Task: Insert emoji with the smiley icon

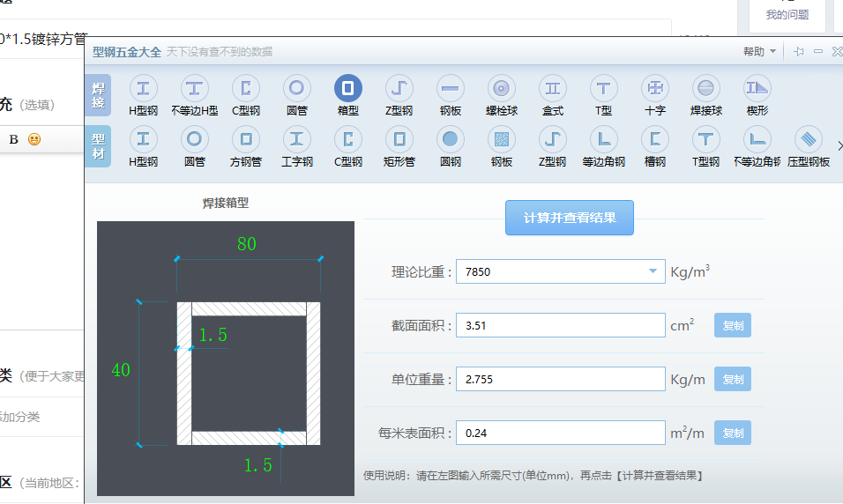Action: (x=34, y=139)
